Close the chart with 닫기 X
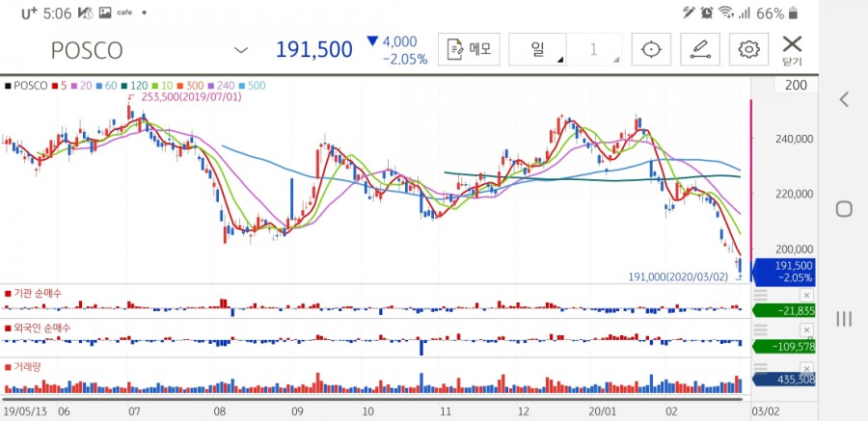Image resolution: width=868 pixels, height=421 pixels. click(x=792, y=50)
